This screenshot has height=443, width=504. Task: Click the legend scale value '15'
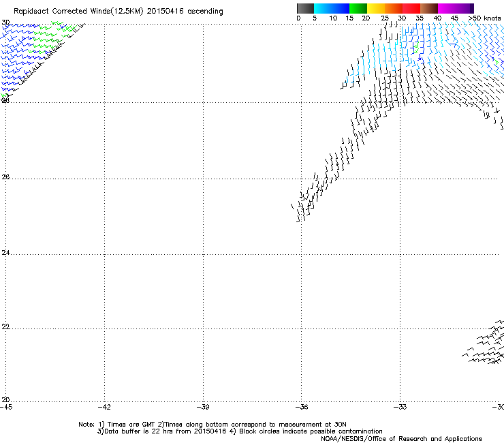pos(349,18)
